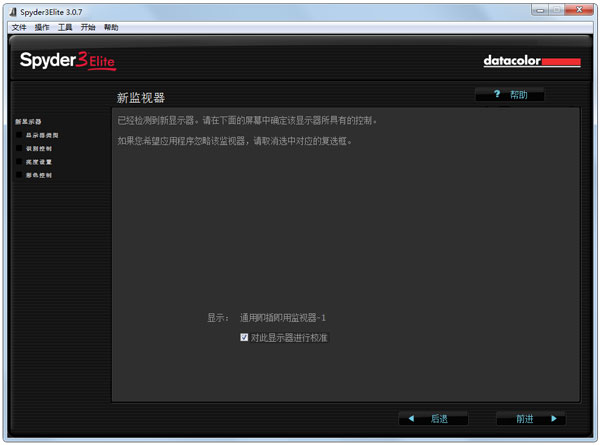Select the 显示器类型 step indicator box
This screenshot has width=600, height=445.
18,135
